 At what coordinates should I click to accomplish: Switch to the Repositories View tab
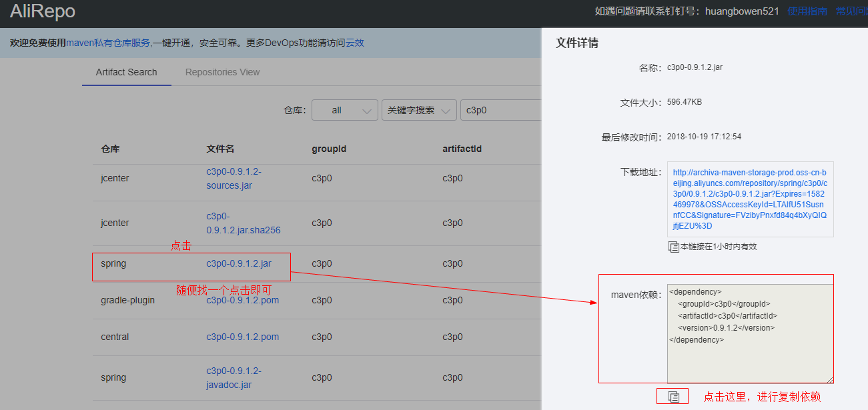click(x=223, y=72)
